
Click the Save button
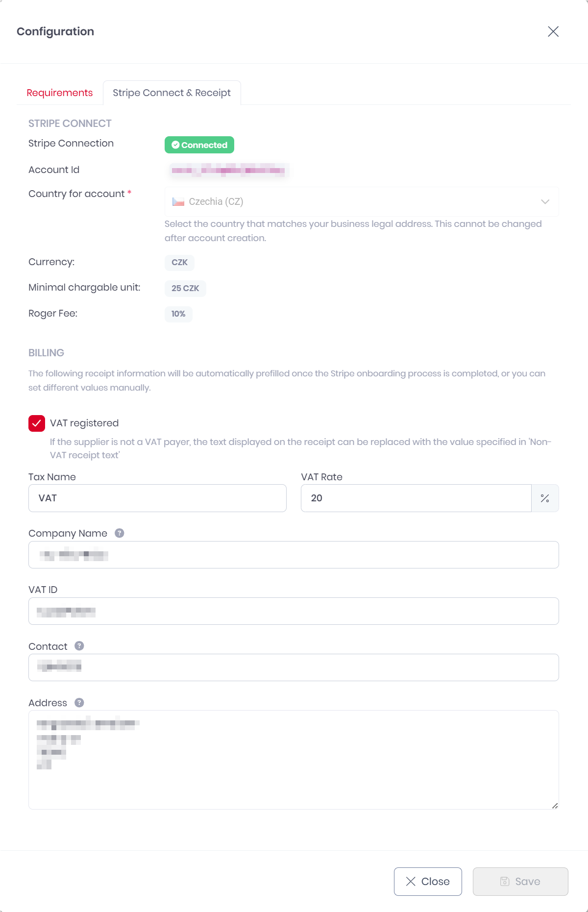(520, 882)
